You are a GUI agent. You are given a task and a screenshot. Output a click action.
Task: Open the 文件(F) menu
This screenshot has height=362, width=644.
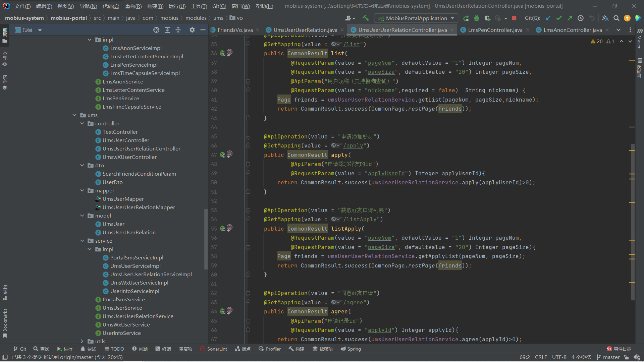point(22,6)
